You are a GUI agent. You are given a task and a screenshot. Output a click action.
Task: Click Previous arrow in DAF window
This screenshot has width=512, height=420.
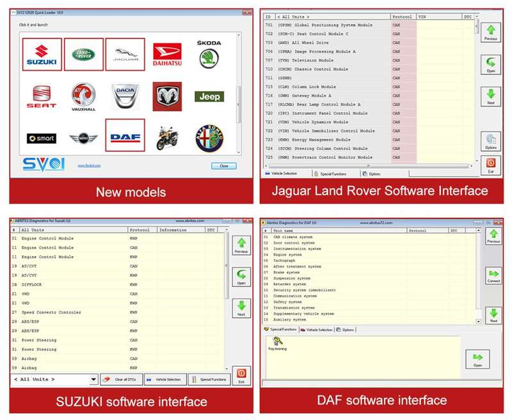[x=493, y=236]
